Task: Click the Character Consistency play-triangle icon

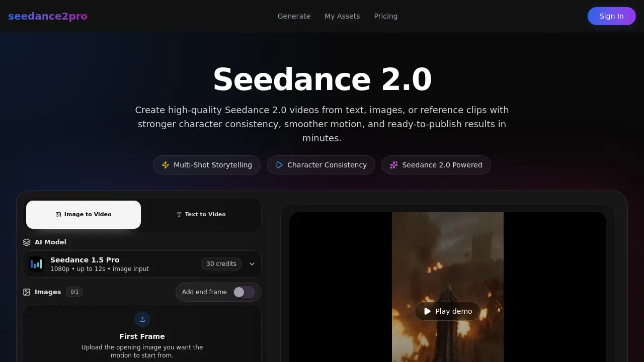Action: [x=279, y=165]
